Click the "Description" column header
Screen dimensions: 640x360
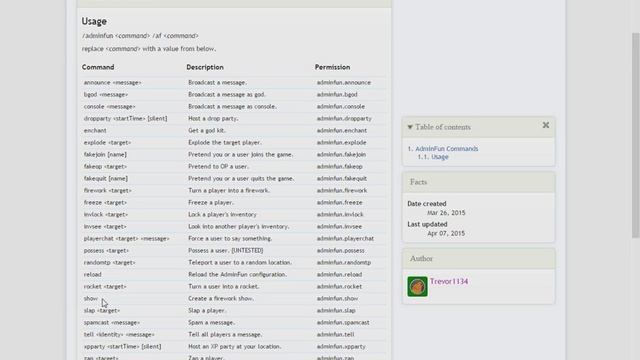point(205,67)
